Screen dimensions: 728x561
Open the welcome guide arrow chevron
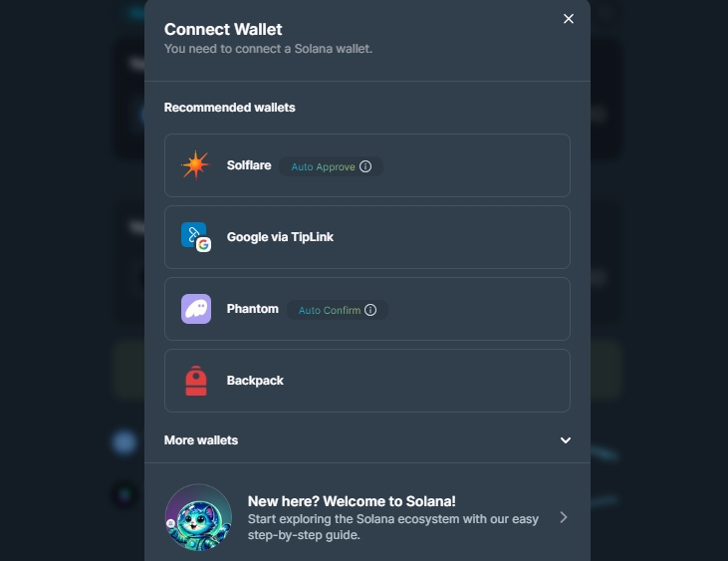pos(564,517)
